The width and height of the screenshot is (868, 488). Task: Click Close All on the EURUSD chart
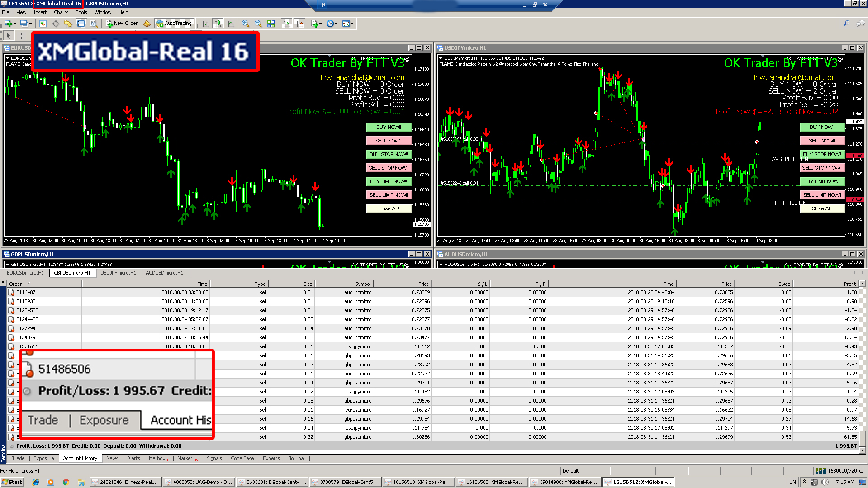(389, 208)
